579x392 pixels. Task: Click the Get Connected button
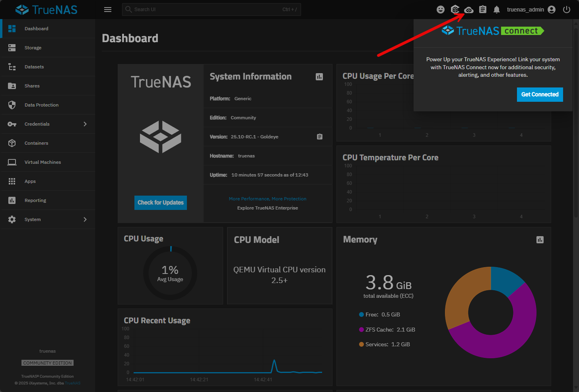tap(540, 95)
